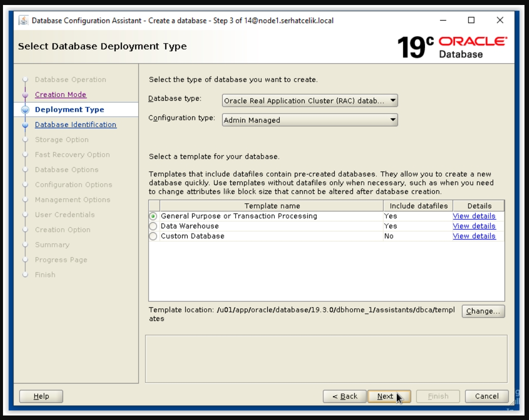Viewport: 529px width, 420px height.
Task: Click 'General Purpose or Transaction Processing' text
Action: 239,216
